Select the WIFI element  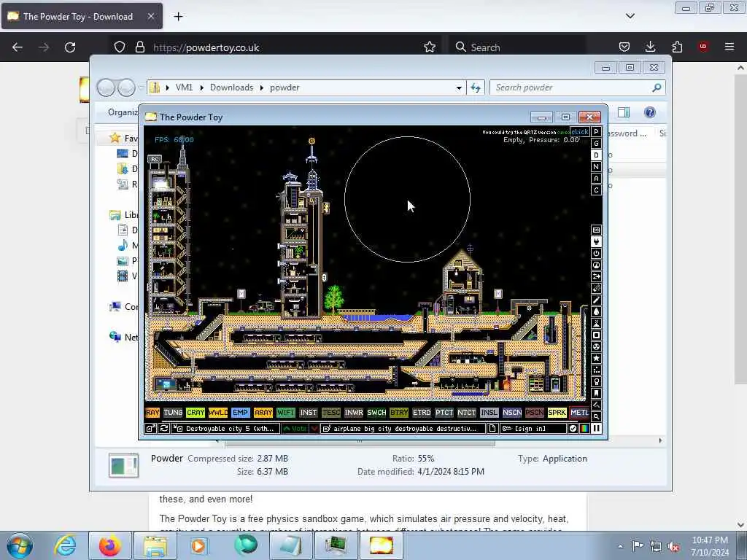(285, 413)
